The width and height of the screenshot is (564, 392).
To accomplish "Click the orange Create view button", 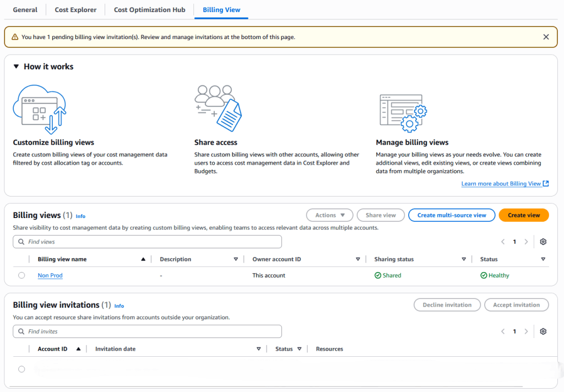I will pyautogui.click(x=523, y=215).
